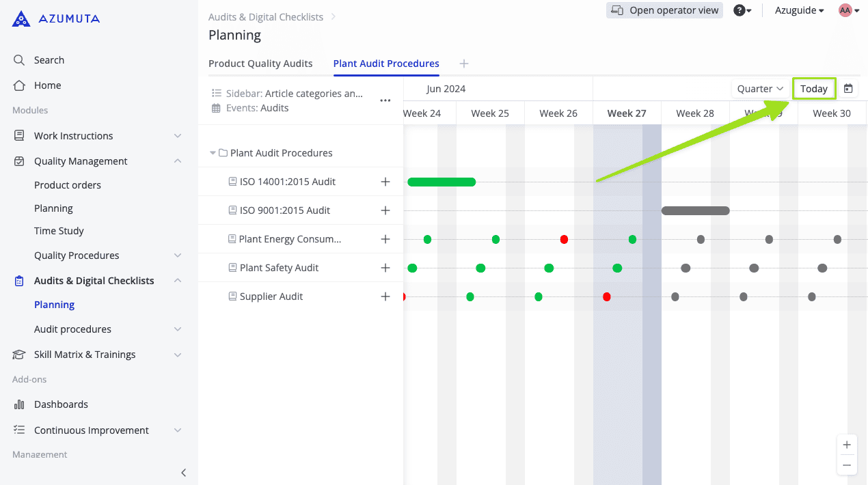Click plus icon beside ISO 14001:2015 Audit
This screenshot has width=868, height=485.
tap(385, 182)
